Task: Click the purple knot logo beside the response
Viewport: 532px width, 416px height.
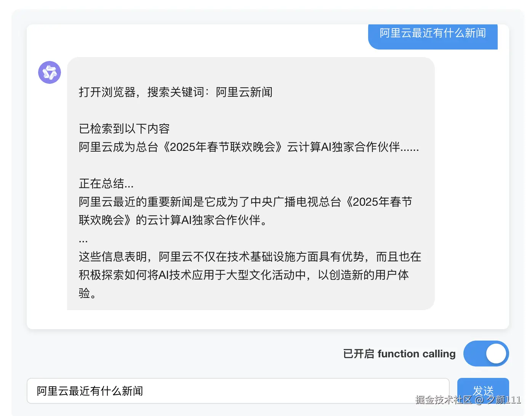Action: [49, 72]
